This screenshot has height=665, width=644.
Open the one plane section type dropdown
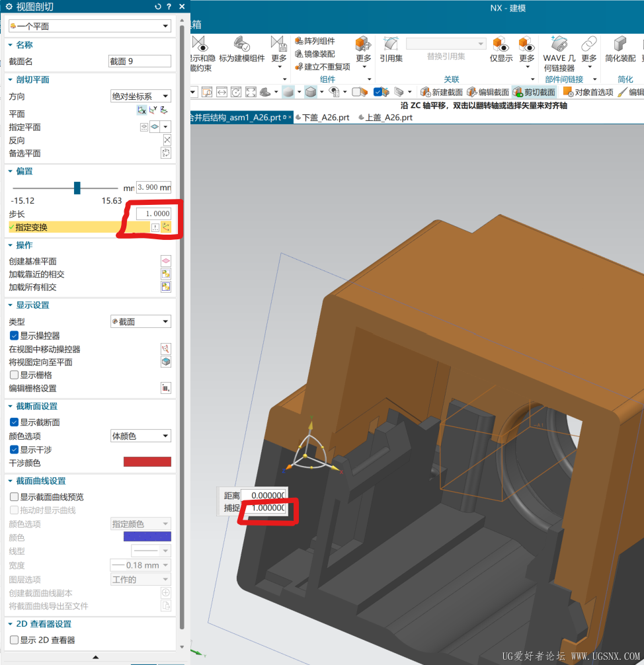point(89,26)
